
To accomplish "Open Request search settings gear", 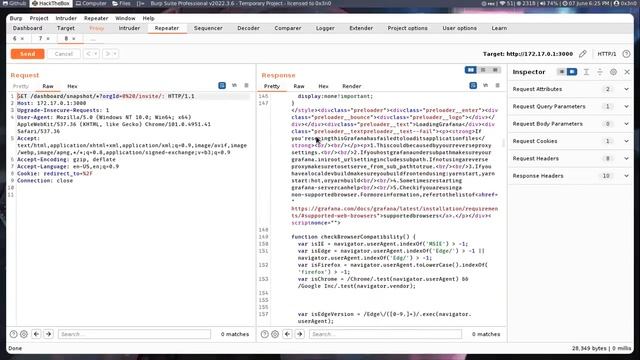I will [24, 334].
